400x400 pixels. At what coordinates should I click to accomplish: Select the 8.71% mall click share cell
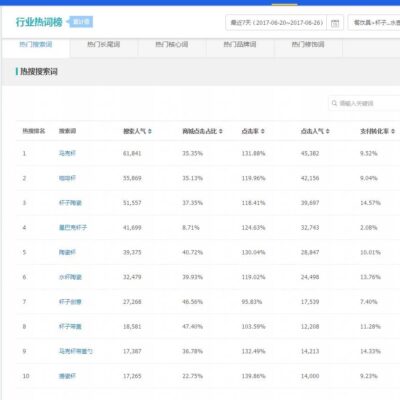point(191,228)
